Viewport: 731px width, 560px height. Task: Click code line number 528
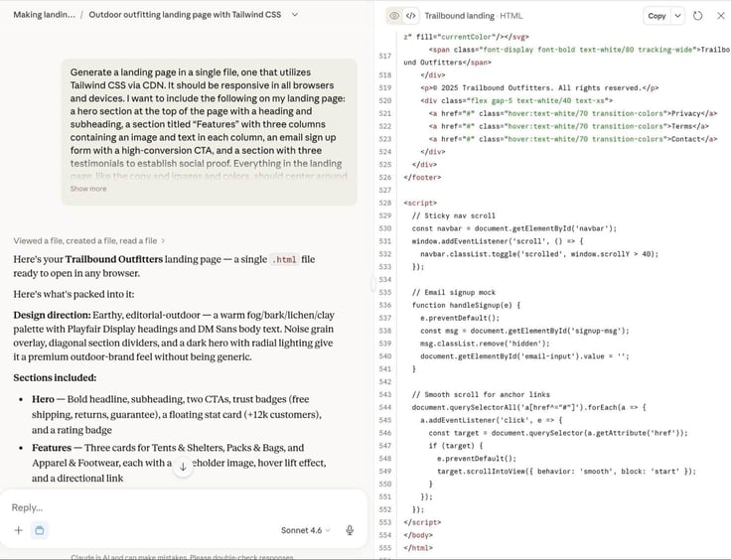(x=385, y=204)
